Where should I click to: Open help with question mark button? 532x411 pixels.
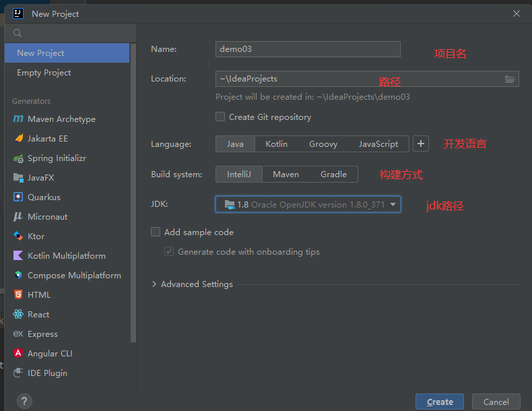(x=24, y=402)
